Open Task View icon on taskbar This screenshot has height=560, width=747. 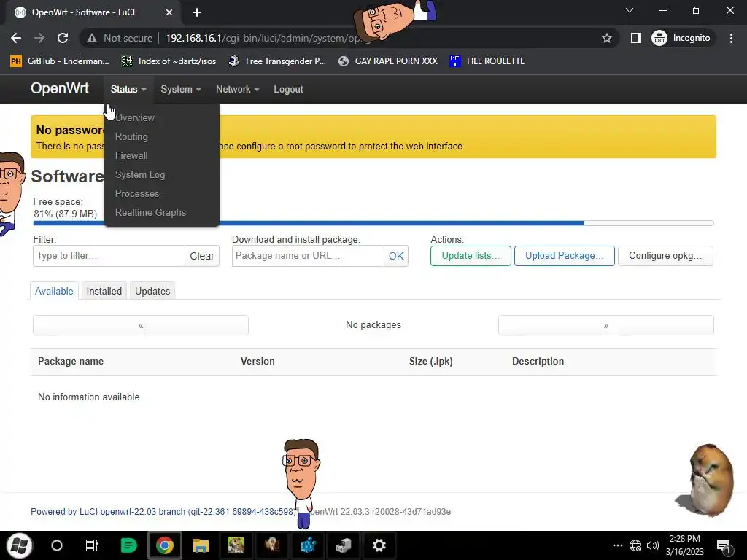tap(91, 545)
